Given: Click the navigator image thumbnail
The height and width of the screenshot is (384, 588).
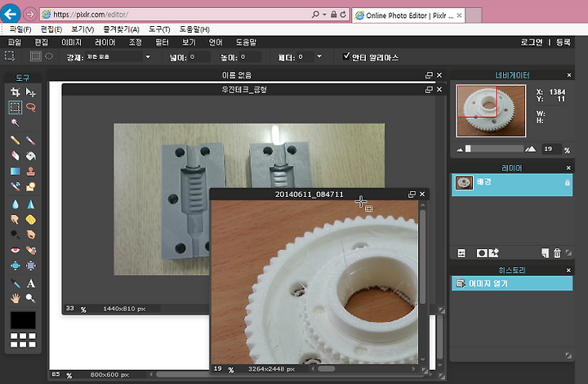Looking at the screenshot, I should pyautogui.click(x=491, y=110).
